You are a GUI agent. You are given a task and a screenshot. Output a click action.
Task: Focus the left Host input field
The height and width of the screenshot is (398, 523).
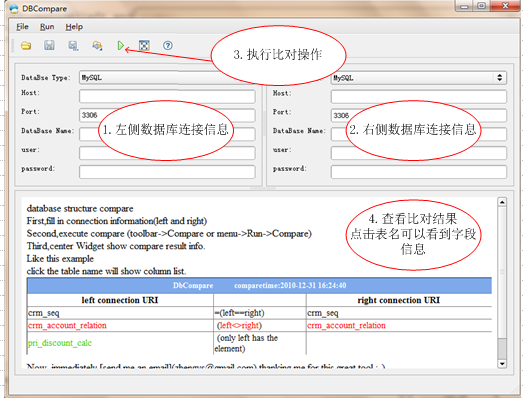coord(167,96)
